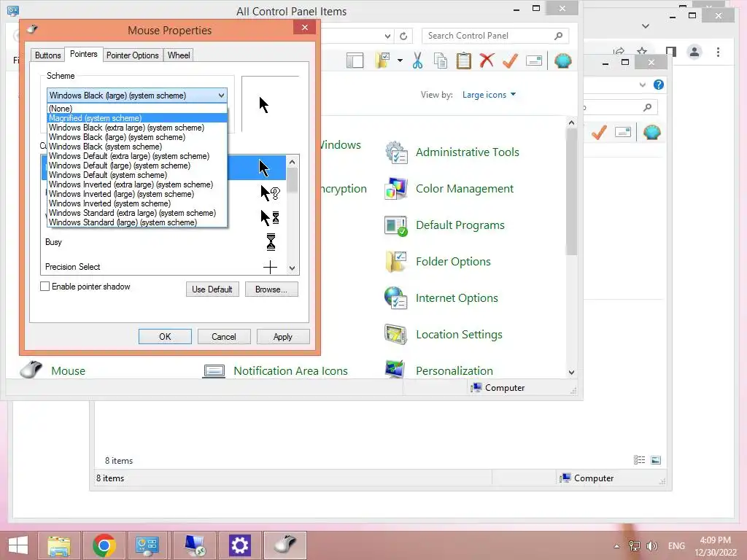Click the Folder Options toolbar icon with checkmarks
This screenshot has width=747, height=560.
[x=382, y=61]
